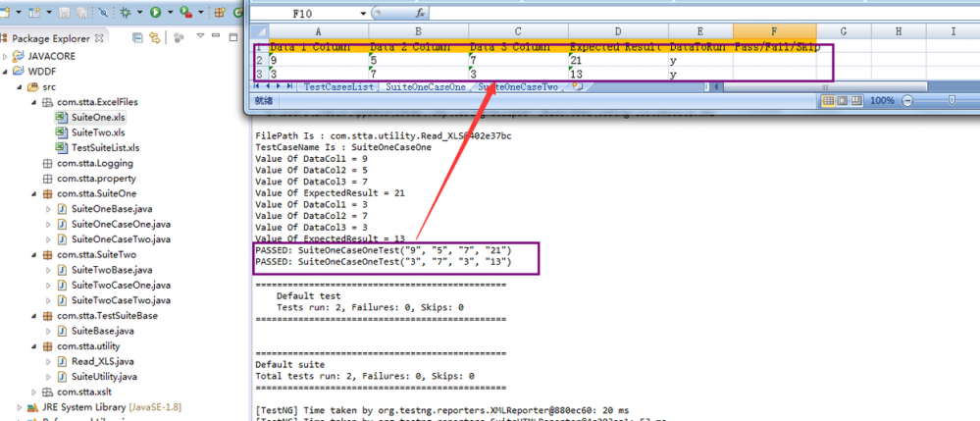Go to first sheet with the navigation arrow
The width and height of the screenshot is (980, 421).
[x=257, y=87]
